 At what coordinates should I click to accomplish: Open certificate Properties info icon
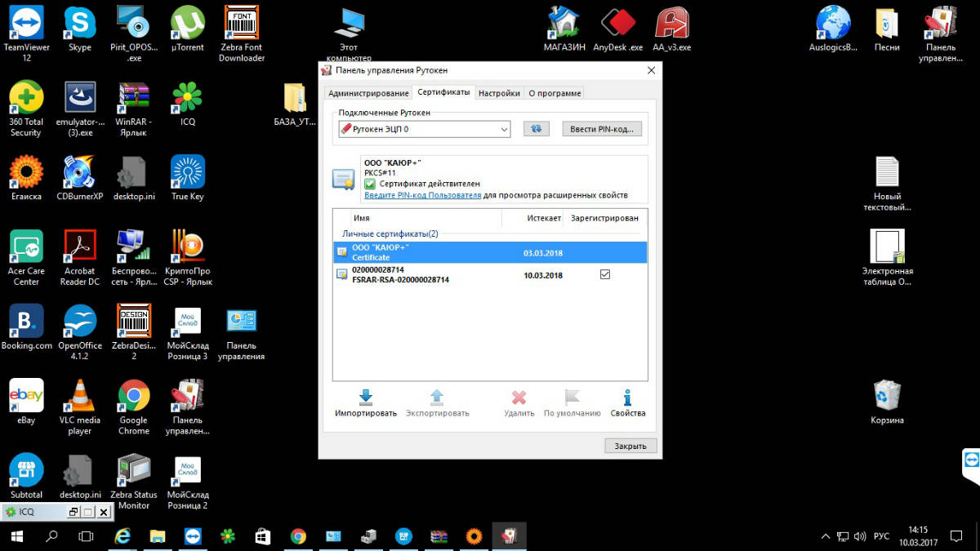coord(627,397)
